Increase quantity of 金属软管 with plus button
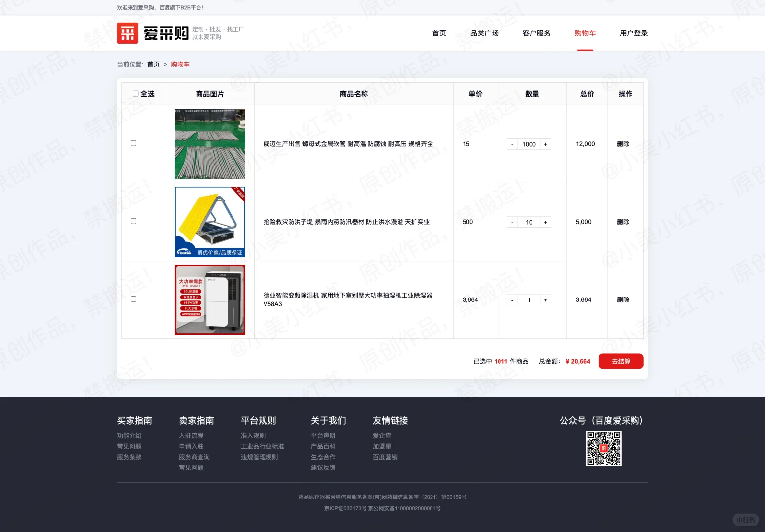The height and width of the screenshot is (532, 765). 545,144
